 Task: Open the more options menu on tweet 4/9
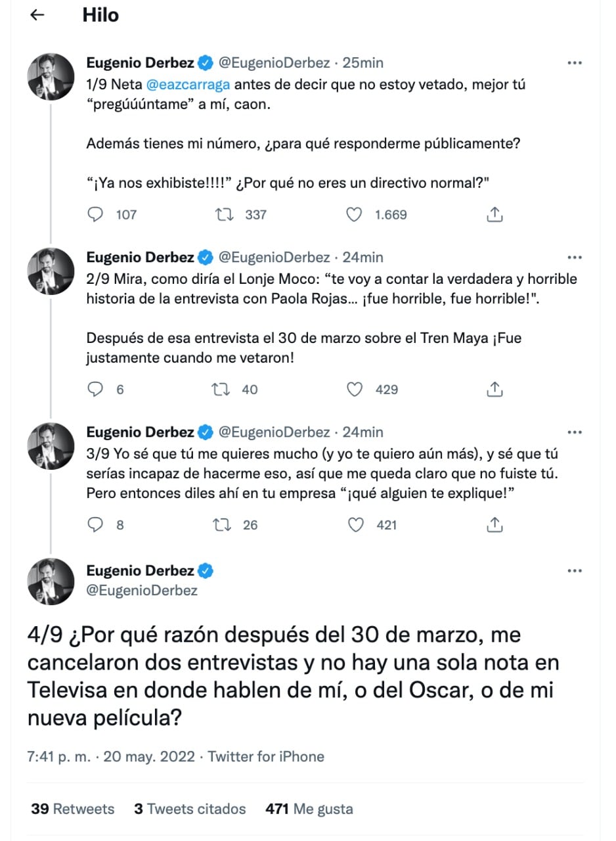point(575,570)
